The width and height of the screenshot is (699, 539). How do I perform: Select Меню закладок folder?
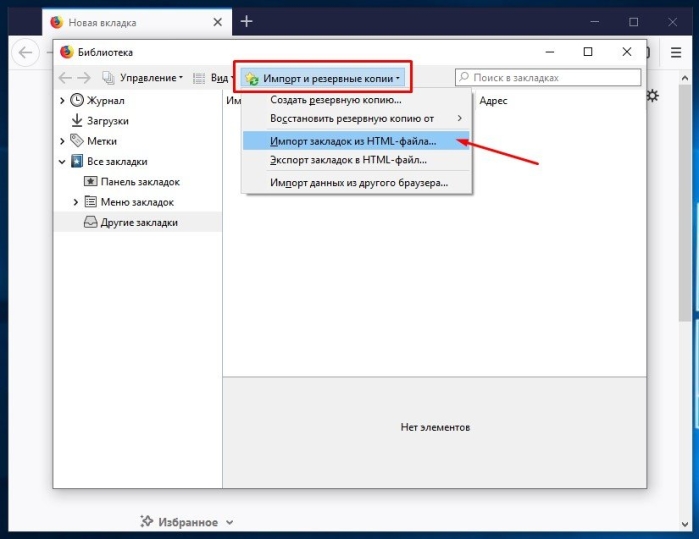coord(137,202)
